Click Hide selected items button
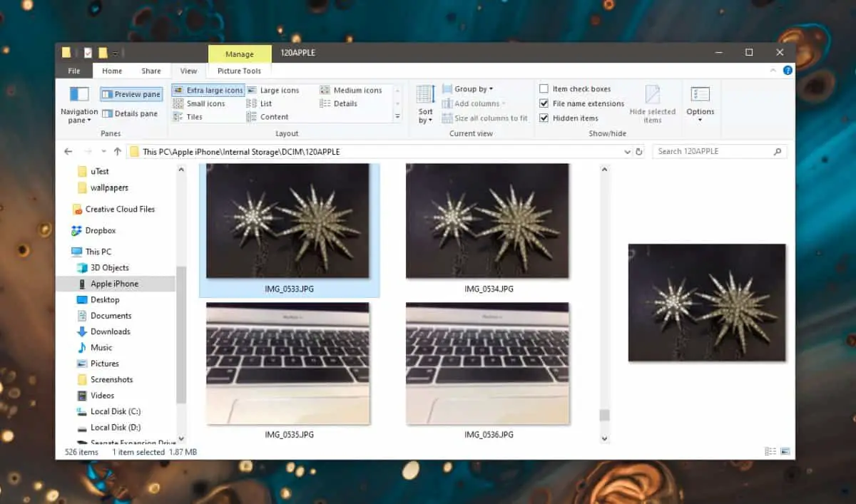 tap(652, 105)
